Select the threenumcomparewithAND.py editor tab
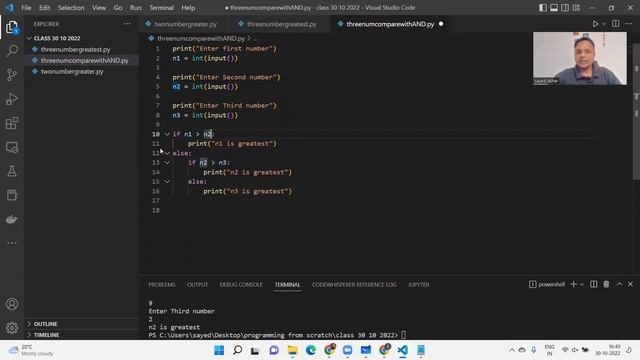 tap(390, 24)
